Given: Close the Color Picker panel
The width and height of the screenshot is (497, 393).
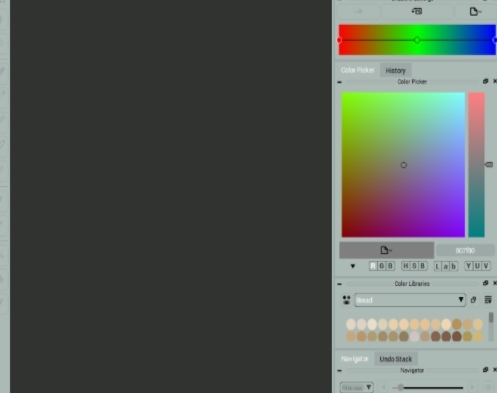Looking at the screenshot, I should (495, 81).
